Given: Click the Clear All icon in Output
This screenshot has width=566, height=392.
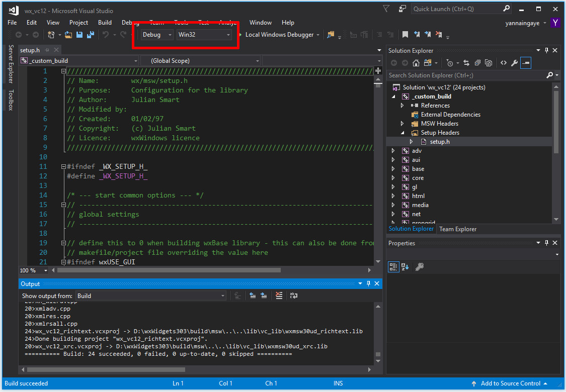Looking at the screenshot, I should pyautogui.click(x=279, y=296).
